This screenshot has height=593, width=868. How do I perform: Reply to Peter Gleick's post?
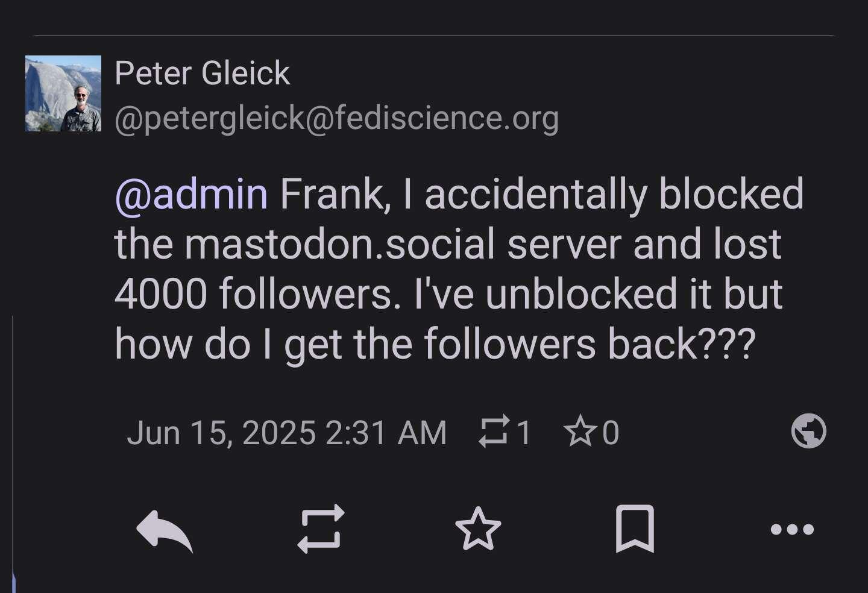(165, 530)
